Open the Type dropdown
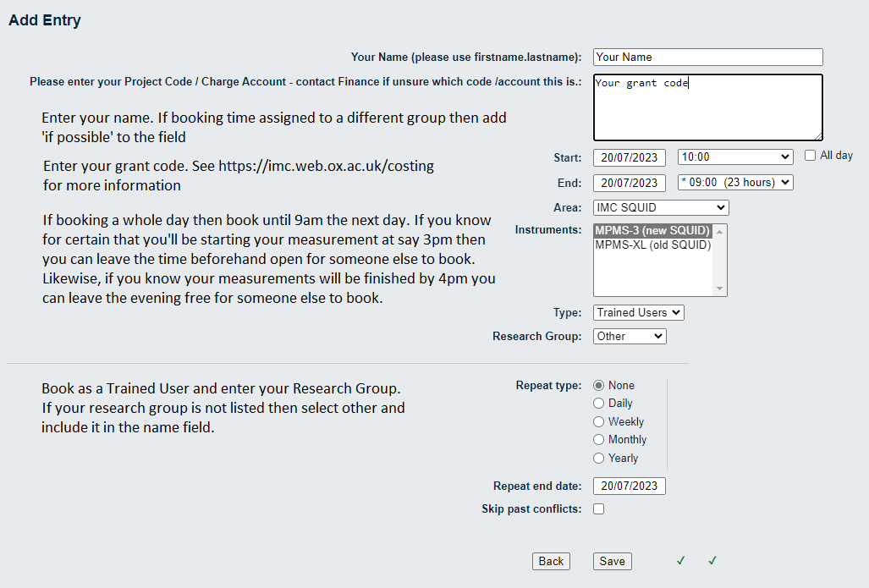Screen dimensions: 869x588 (639, 312)
